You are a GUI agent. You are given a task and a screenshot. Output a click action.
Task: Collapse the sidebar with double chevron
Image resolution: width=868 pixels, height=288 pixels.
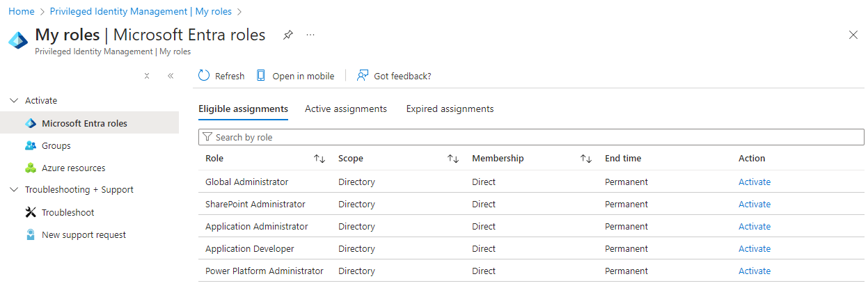[171, 76]
